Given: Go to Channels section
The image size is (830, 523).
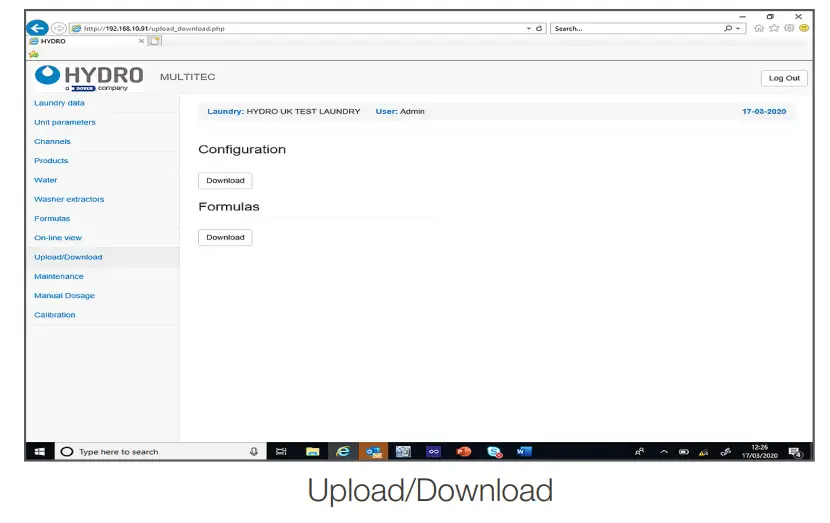Looking at the screenshot, I should click(x=52, y=141).
